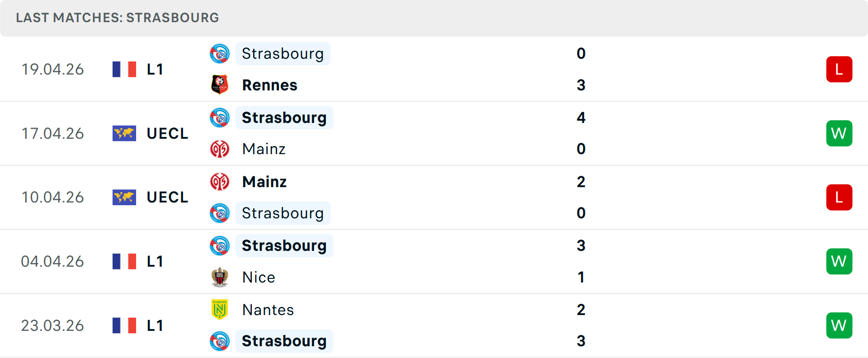Click the Strasbourg club crest logo
Image resolution: width=868 pixels, height=358 pixels.
pos(220,53)
